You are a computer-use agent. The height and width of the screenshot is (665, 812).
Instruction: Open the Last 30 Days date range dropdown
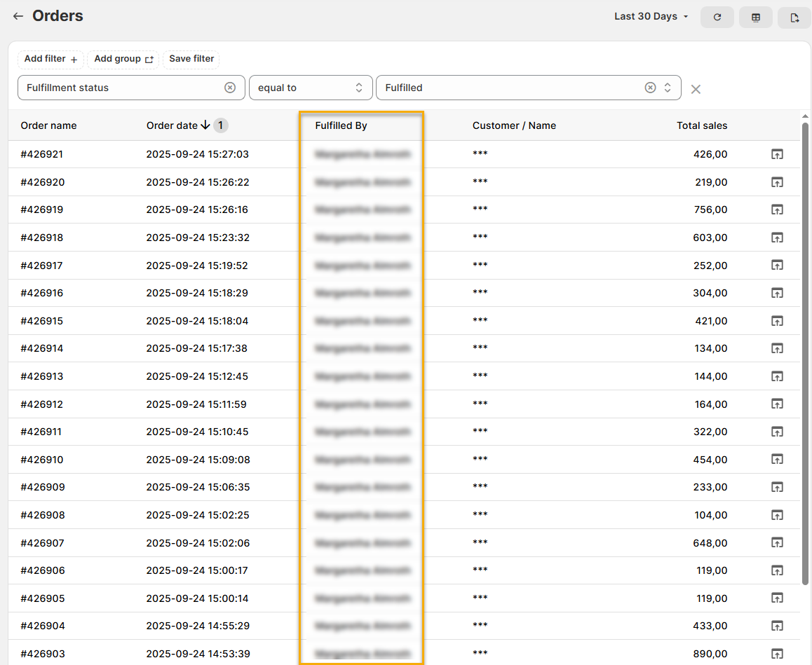tap(651, 16)
